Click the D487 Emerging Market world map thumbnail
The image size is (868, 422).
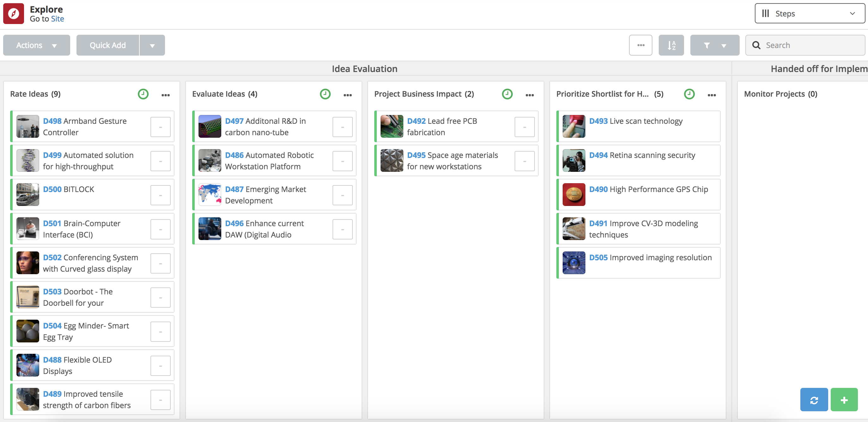coord(210,195)
